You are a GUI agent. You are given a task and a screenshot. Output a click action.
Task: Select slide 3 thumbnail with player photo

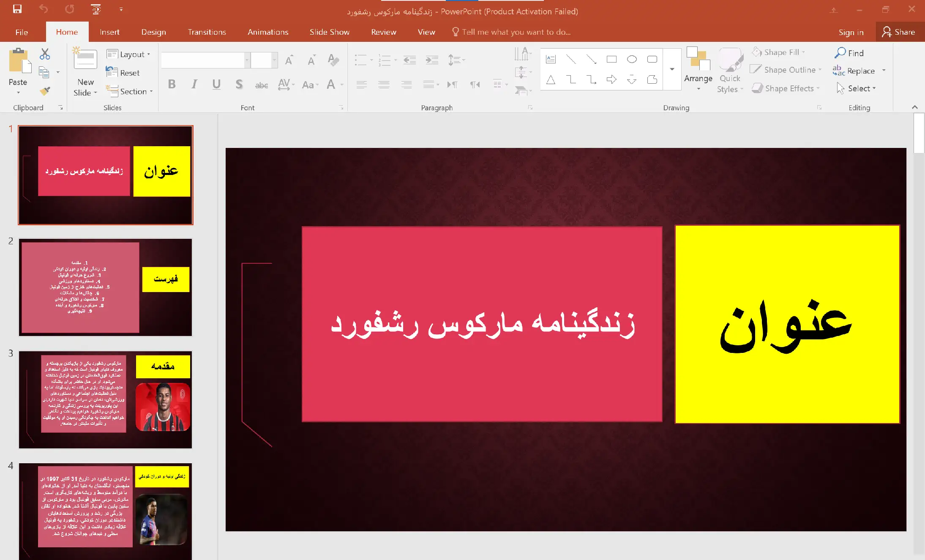(x=105, y=400)
